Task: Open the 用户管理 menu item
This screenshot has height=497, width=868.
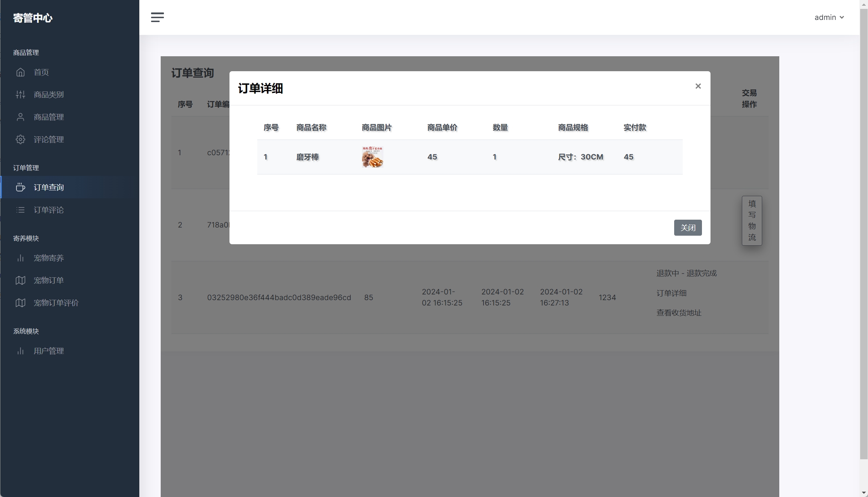Action: (x=49, y=351)
